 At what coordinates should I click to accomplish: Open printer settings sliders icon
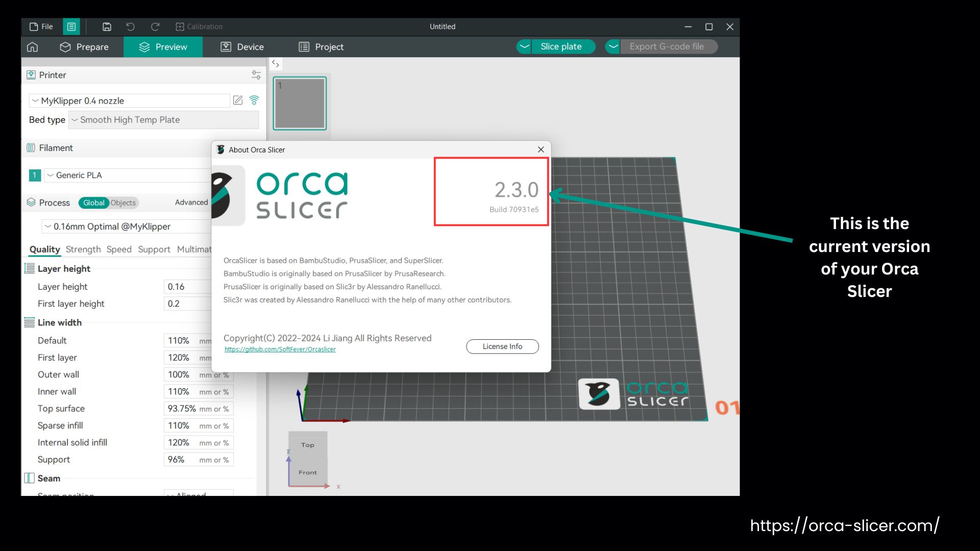(256, 75)
